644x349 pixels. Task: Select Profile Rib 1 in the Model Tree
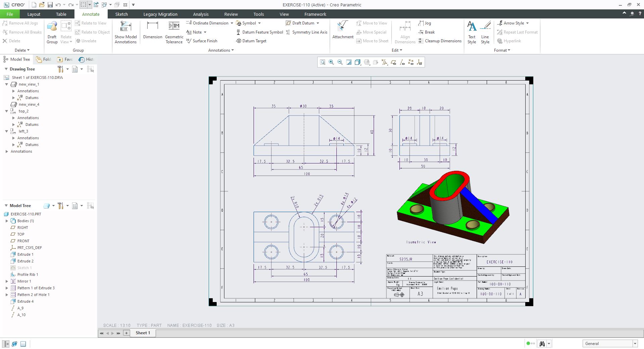24,275
